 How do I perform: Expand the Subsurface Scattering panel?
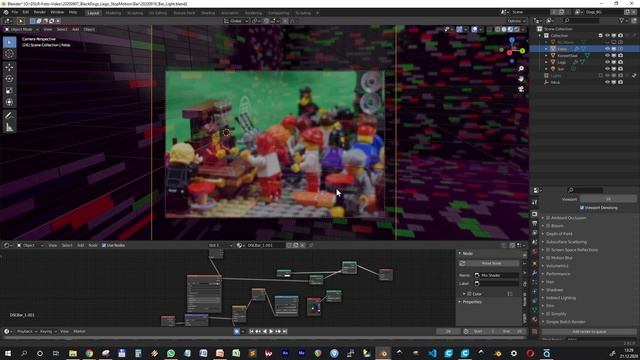click(566, 242)
